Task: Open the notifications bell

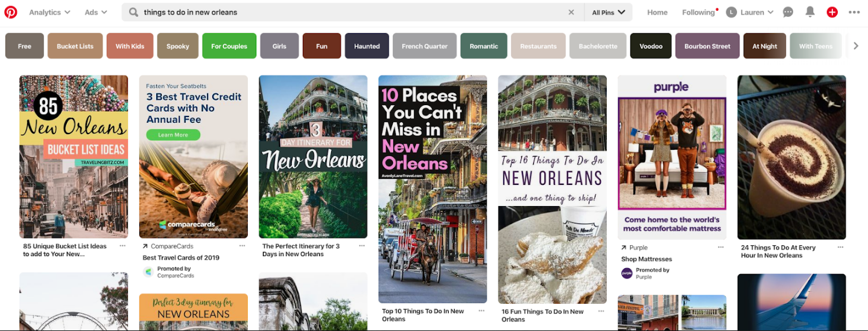Action: 810,12
